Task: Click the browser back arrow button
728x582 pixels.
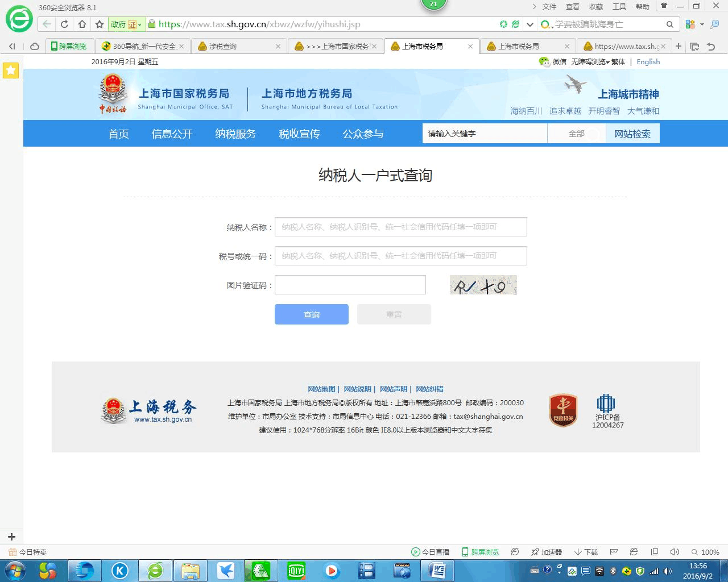Action: point(47,24)
